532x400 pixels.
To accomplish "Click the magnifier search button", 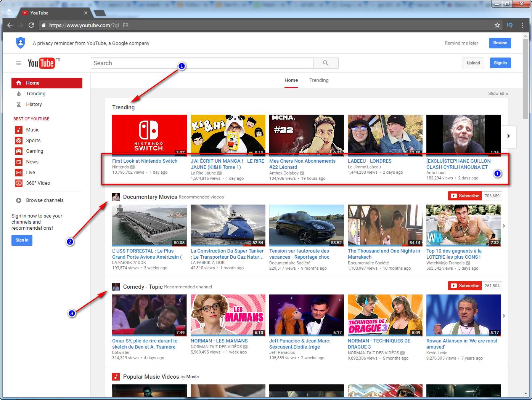I will point(326,63).
